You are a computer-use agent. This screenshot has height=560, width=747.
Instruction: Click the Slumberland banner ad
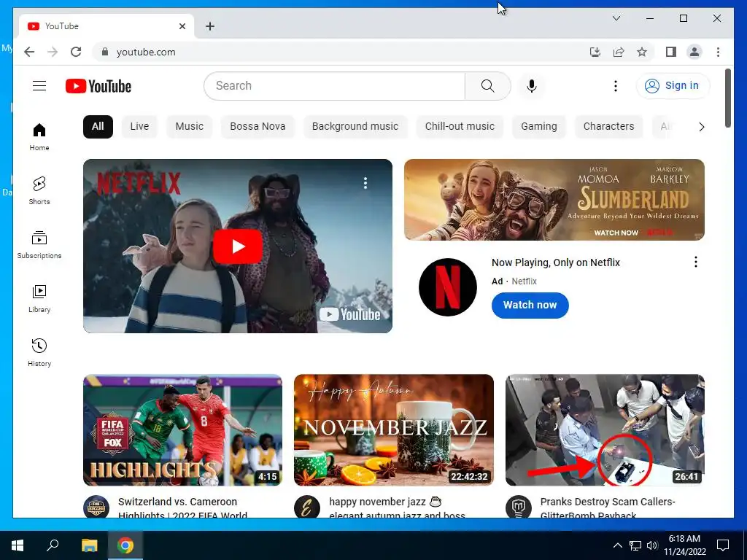tap(554, 200)
